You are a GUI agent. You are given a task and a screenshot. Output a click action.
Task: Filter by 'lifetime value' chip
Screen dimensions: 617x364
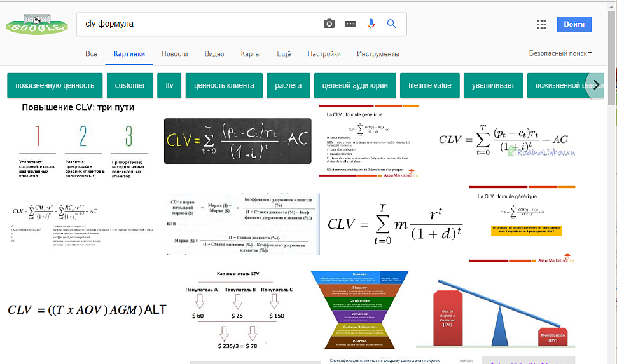coord(430,85)
